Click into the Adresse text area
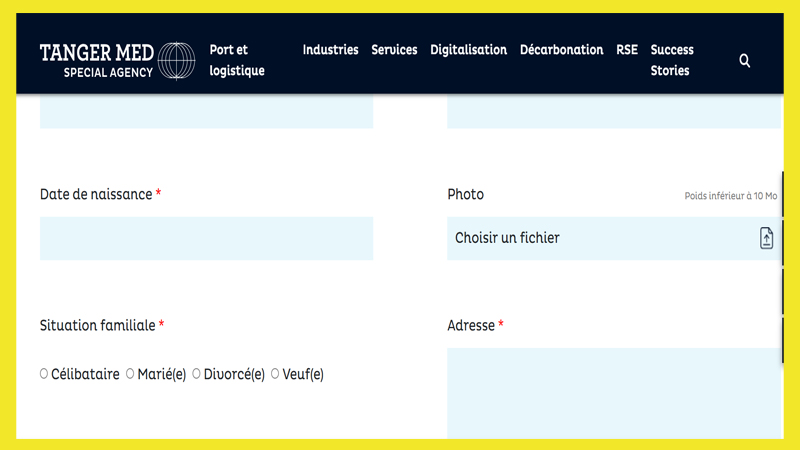 click(614, 393)
